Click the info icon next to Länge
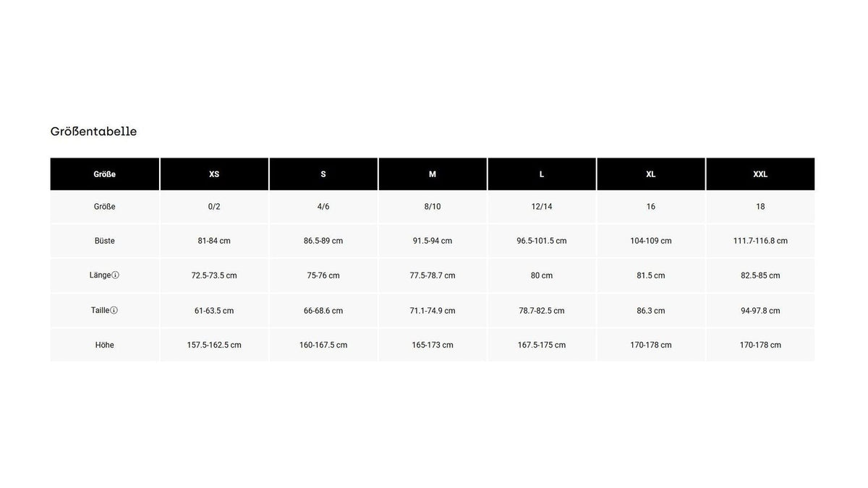The image size is (868, 488). 115,275
